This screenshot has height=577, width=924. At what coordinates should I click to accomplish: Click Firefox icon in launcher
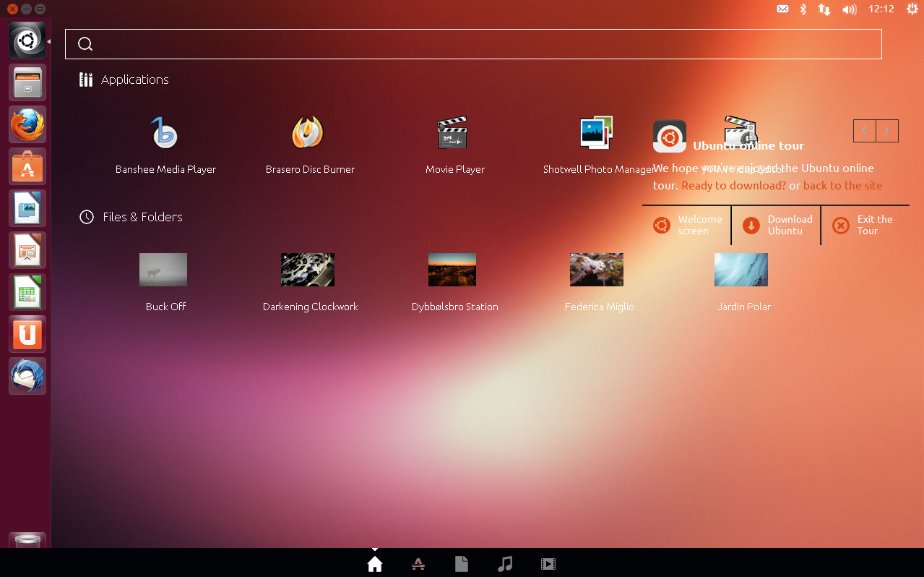[27, 125]
